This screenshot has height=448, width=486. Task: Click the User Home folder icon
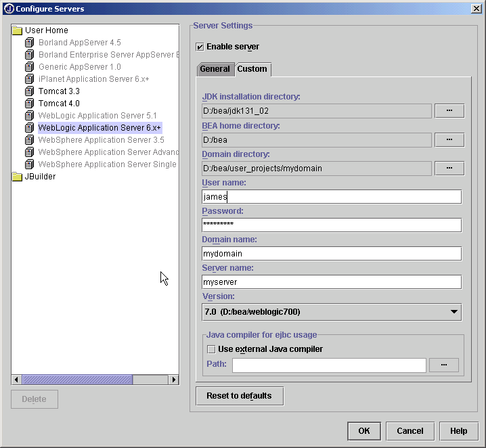(18, 30)
